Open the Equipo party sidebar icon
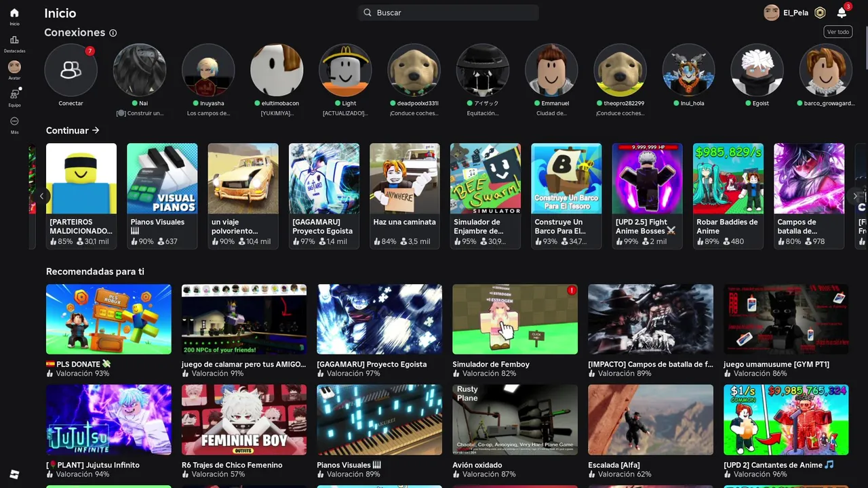The width and height of the screenshot is (868, 488). [x=14, y=94]
